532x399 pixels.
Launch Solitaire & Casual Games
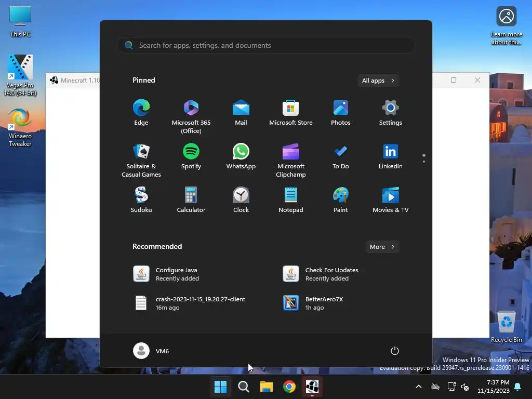[x=141, y=161]
